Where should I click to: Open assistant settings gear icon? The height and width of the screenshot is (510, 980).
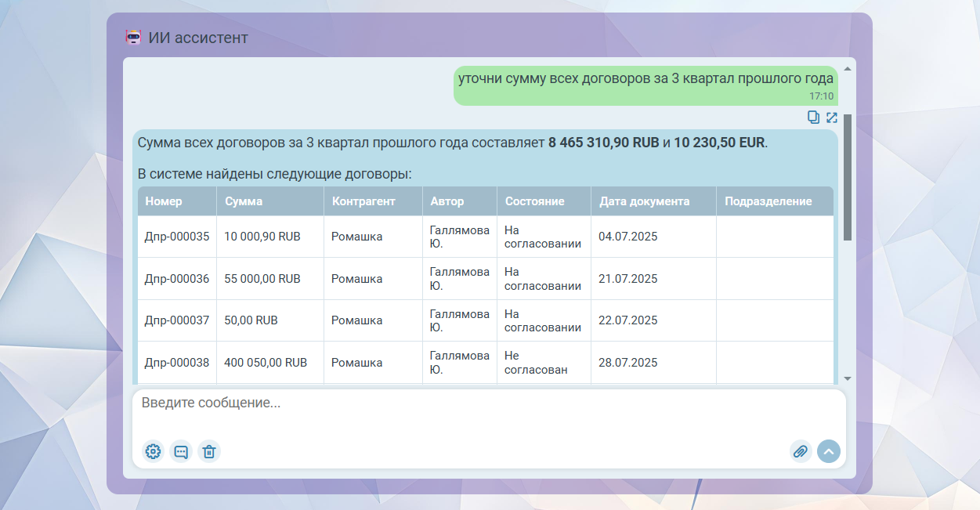[153, 451]
